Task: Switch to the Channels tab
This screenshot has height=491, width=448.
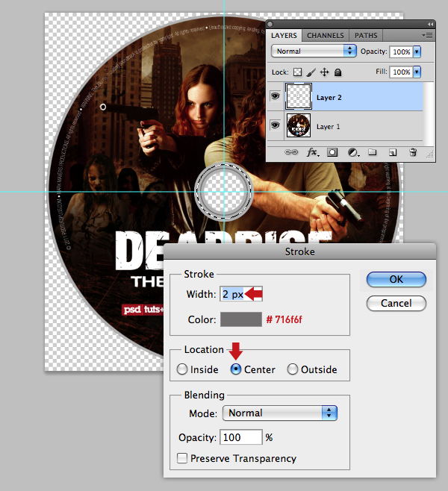Action: [326, 35]
